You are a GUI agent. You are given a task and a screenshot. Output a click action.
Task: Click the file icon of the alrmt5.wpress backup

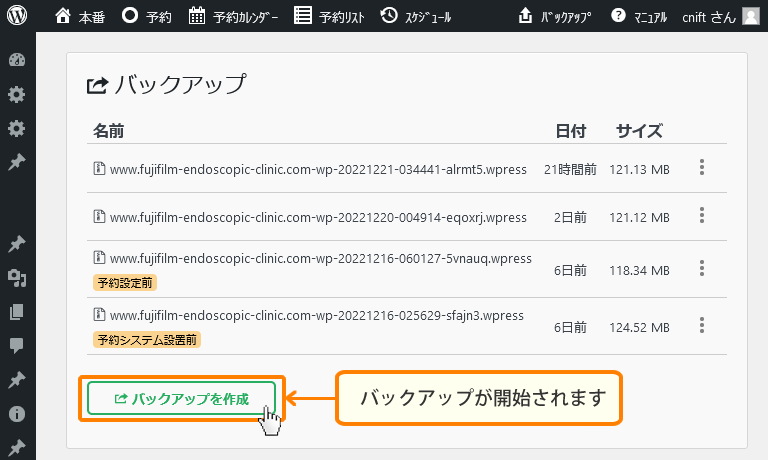99,169
